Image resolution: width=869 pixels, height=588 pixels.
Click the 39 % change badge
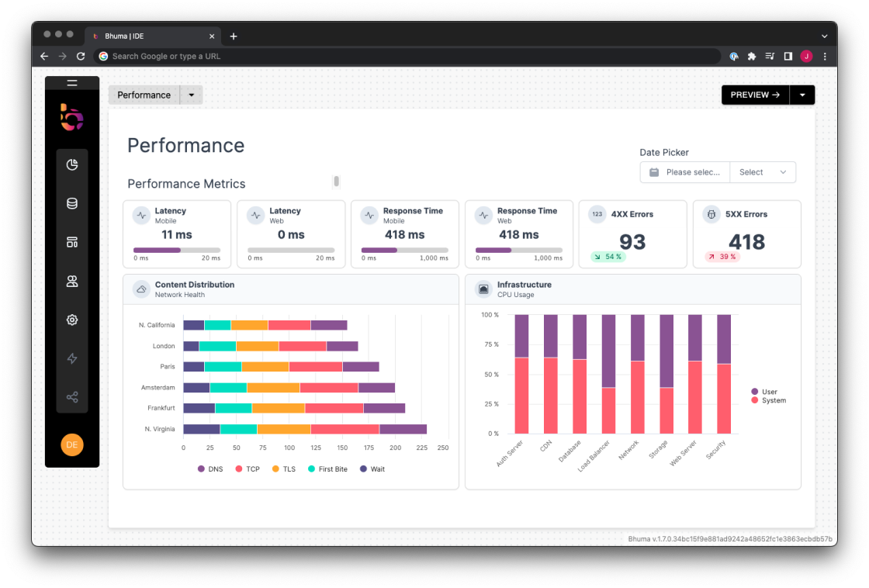coord(722,257)
